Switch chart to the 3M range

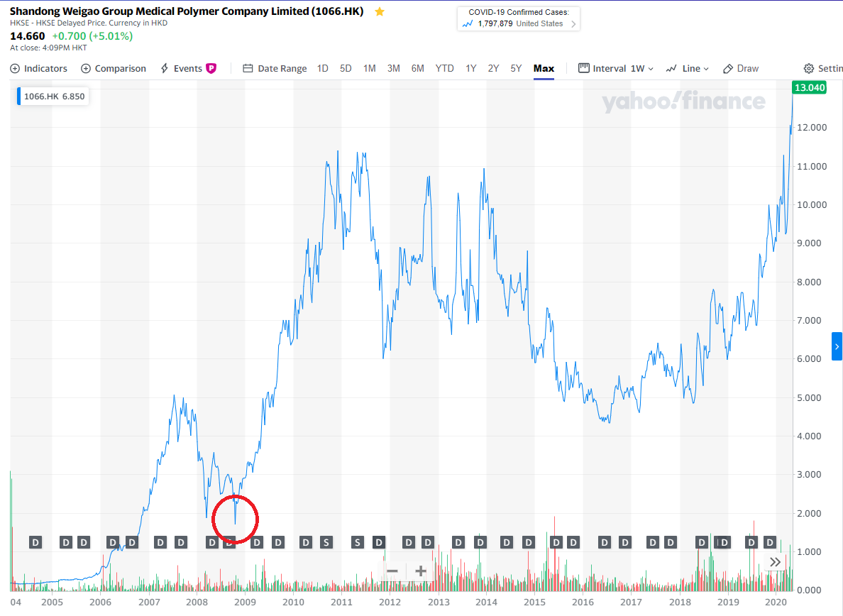click(394, 68)
